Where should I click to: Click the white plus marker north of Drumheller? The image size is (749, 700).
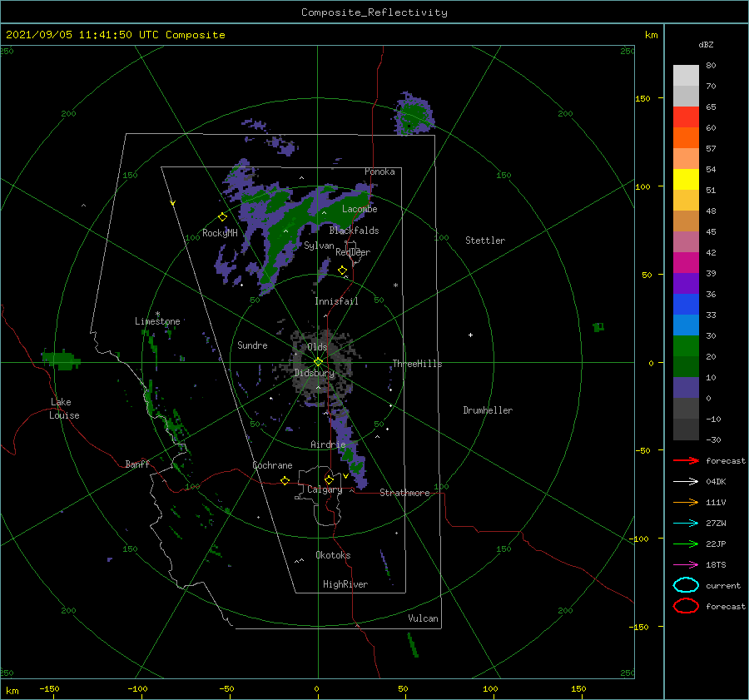coord(470,335)
